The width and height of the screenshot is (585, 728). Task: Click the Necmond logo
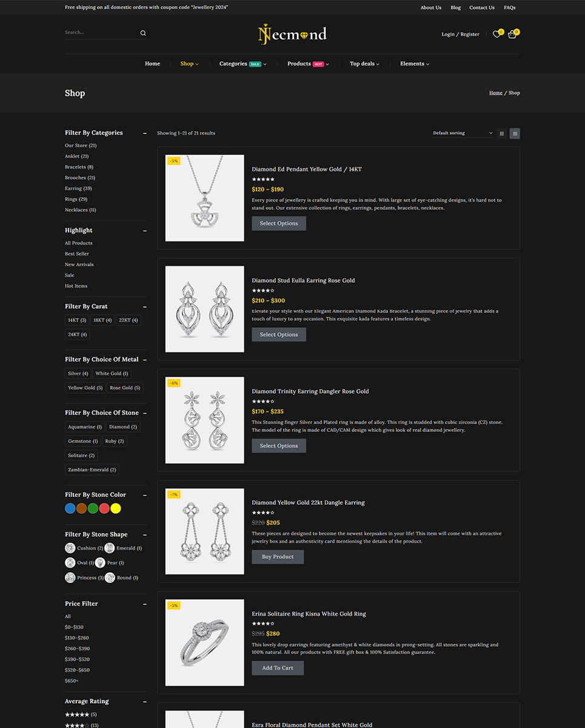click(x=292, y=34)
